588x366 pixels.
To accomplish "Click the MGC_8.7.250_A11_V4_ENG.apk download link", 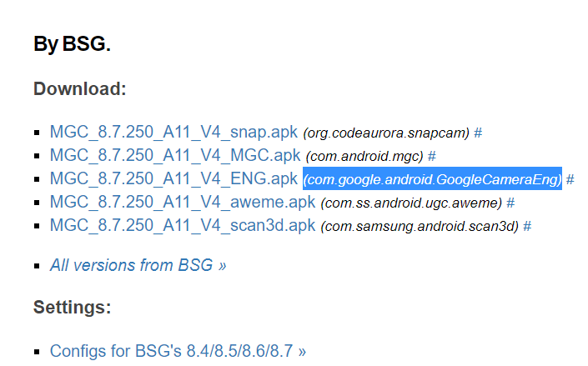I will pos(173,178).
